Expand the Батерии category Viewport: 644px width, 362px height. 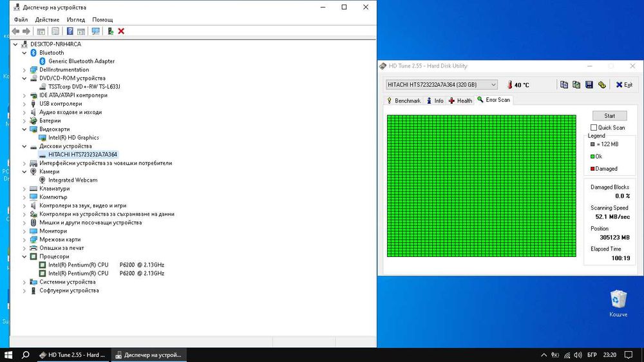pos(24,121)
